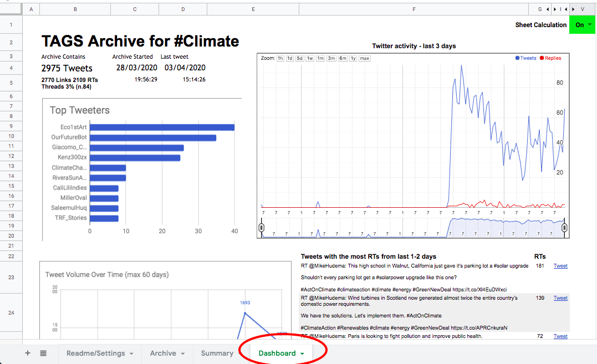Image resolution: width=597 pixels, height=364 pixels.
Task: Open the Dashboard tab dropdown arrow
Action: click(302, 353)
